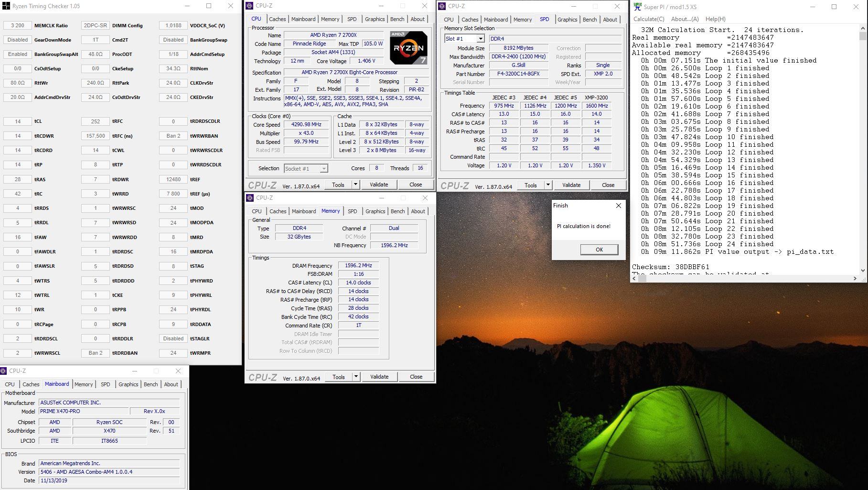This screenshot has height=490, width=868.
Task: Select Memory tab in CPU-Z SPD window
Action: click(523, 20)
